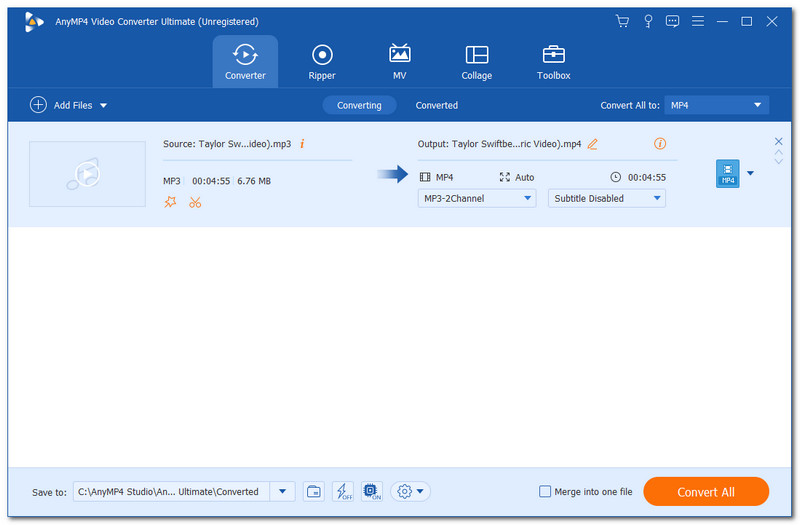Open the edit effects star icon
Viewport: 800px width, 525px height.
coord(170,203)
